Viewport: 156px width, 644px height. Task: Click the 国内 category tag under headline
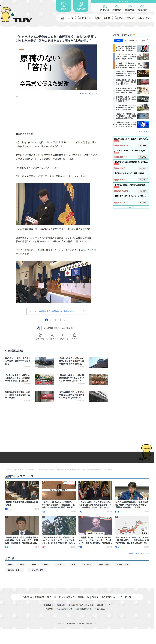18,97
